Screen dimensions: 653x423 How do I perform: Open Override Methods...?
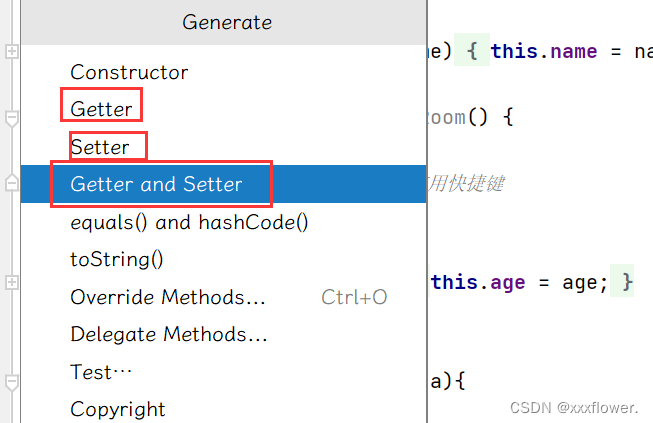click(x=168, y=297)
